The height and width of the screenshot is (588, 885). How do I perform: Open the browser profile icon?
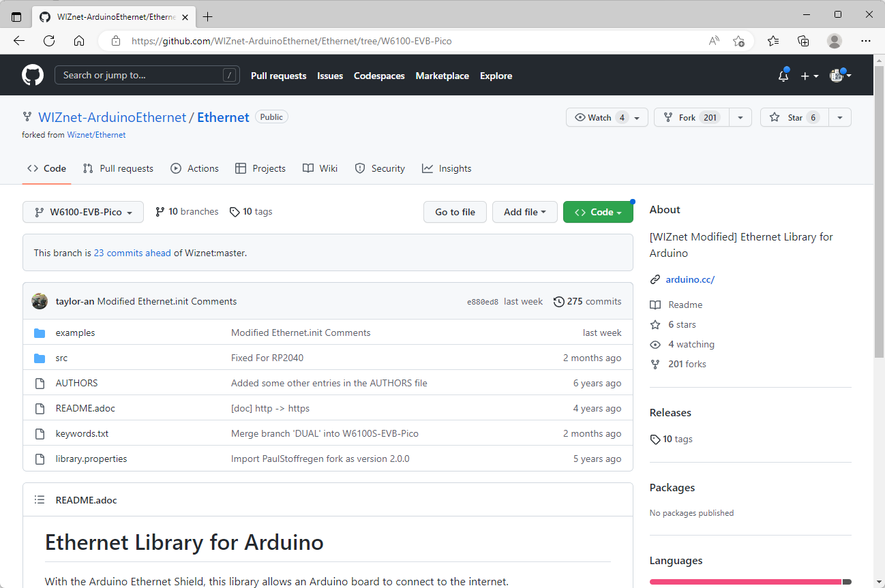pyautogui.click(x=835, y=41)
